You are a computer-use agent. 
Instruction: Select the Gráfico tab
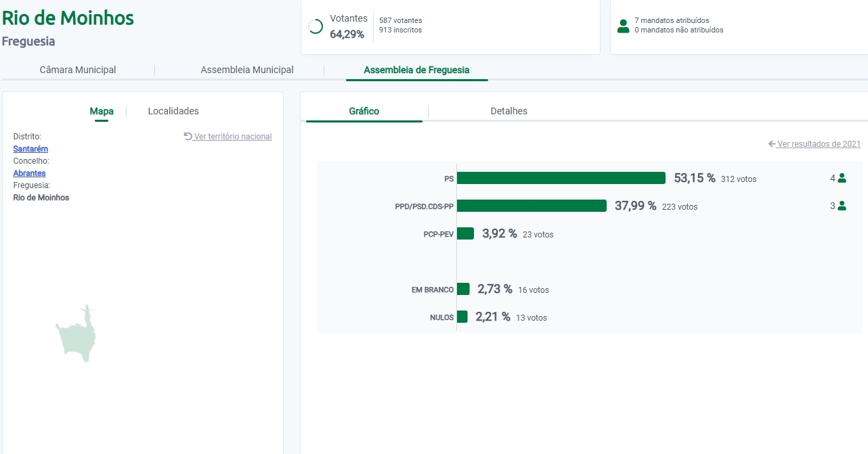364,111
